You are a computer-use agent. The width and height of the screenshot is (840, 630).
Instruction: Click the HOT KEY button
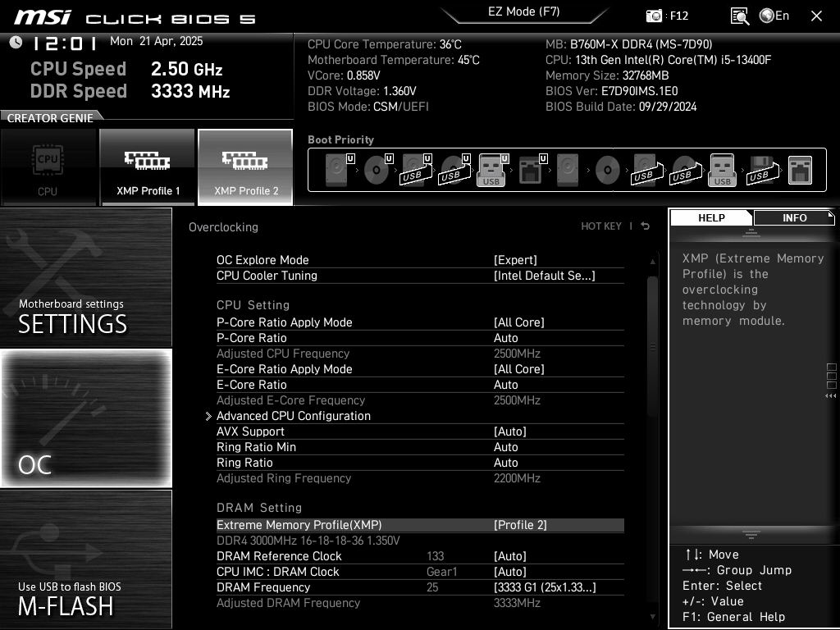[601, 226]
